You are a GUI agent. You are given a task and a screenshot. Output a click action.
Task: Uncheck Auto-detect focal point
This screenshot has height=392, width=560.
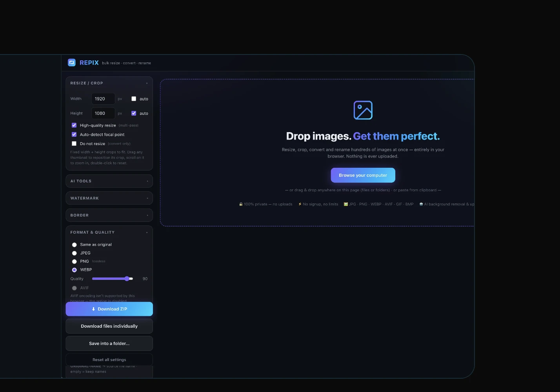(74, 134)
